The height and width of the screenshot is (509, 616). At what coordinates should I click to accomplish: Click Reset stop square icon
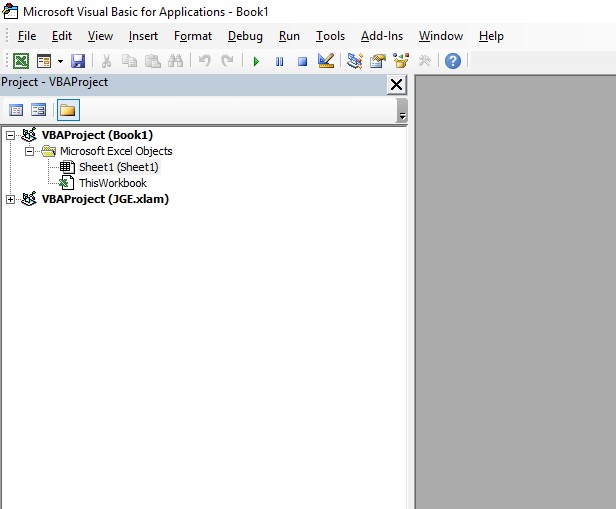302,61
